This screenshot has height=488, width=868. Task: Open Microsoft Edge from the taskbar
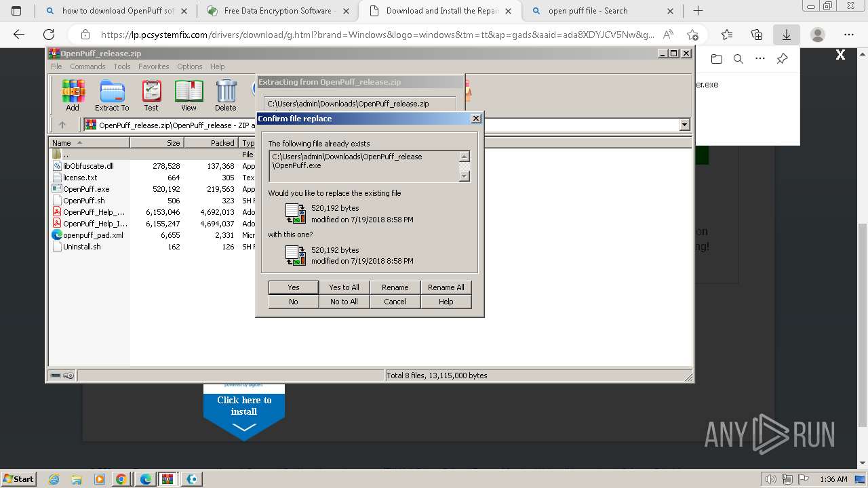pyautogui.click(x=145, y=479)
